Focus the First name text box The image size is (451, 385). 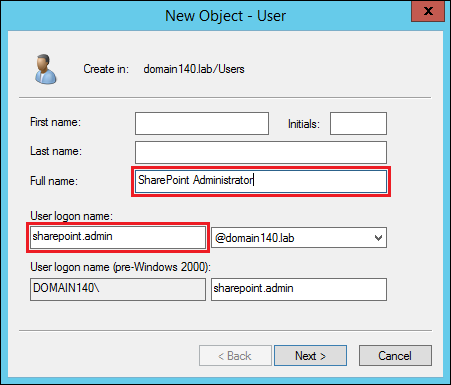click(x=202, y=123)
